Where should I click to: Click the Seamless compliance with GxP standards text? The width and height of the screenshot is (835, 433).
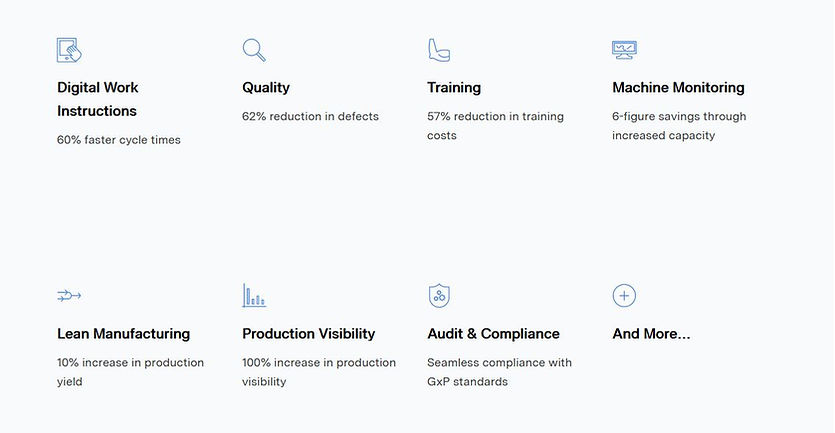coord(499,372)
